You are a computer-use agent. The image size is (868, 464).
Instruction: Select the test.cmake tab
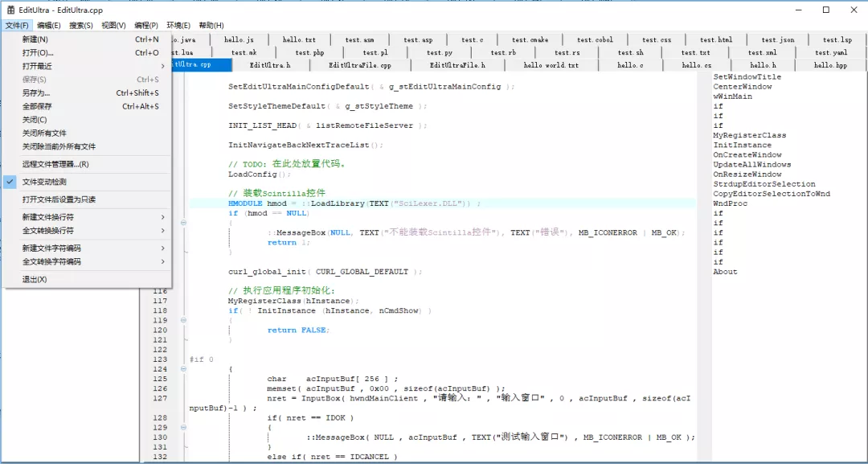click(x=530, y=40)
